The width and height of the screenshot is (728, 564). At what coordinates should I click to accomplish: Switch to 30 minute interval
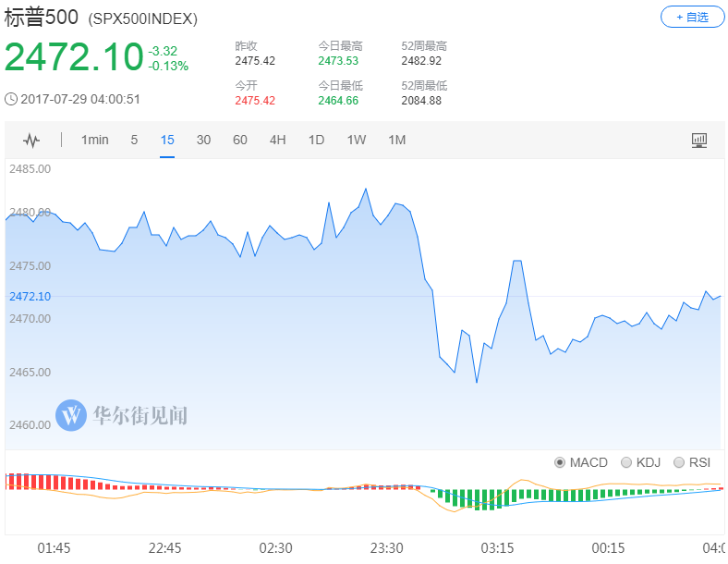pyautogui.click(x=203, y=140)
